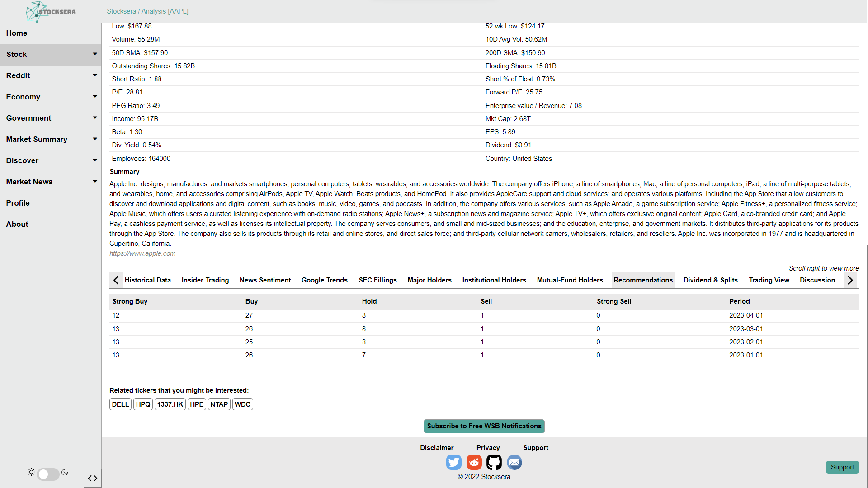Click the light mode sun icon
The image size is (868, 488).
point(32,472)
